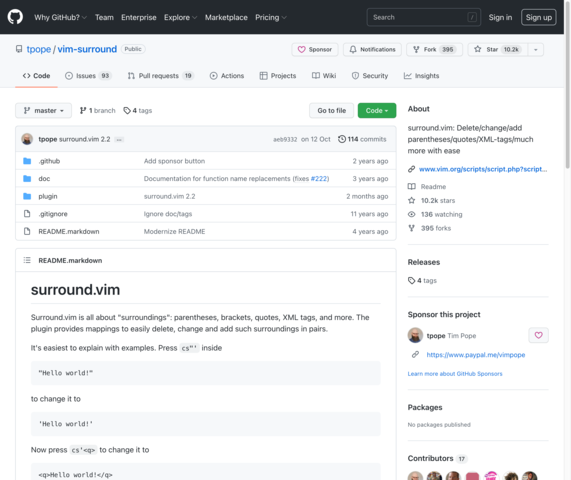The image size is (571, 480).
Task: Open the Why GitHub? menu
Action: point(60,17)
